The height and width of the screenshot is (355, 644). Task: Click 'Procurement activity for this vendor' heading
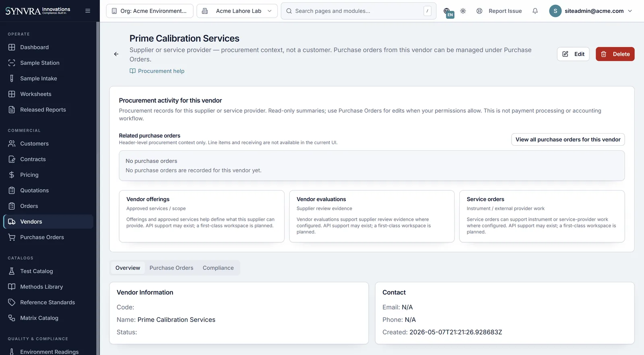(x=170, y=101)
